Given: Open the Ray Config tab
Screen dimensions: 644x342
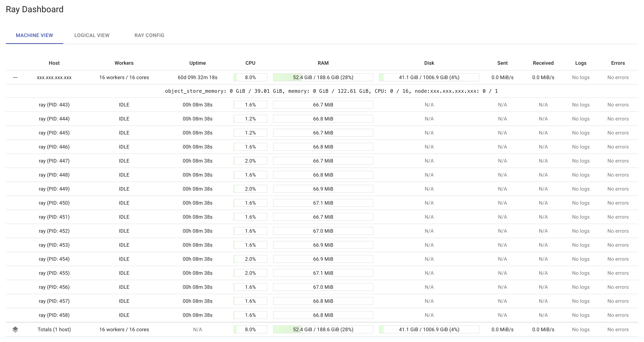Looking at the screenshot, I should coord(149,35).
